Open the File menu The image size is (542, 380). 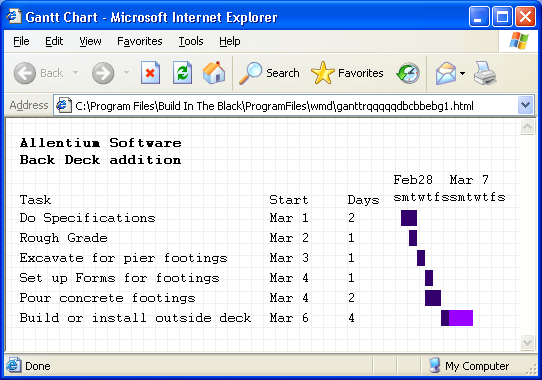21,41
